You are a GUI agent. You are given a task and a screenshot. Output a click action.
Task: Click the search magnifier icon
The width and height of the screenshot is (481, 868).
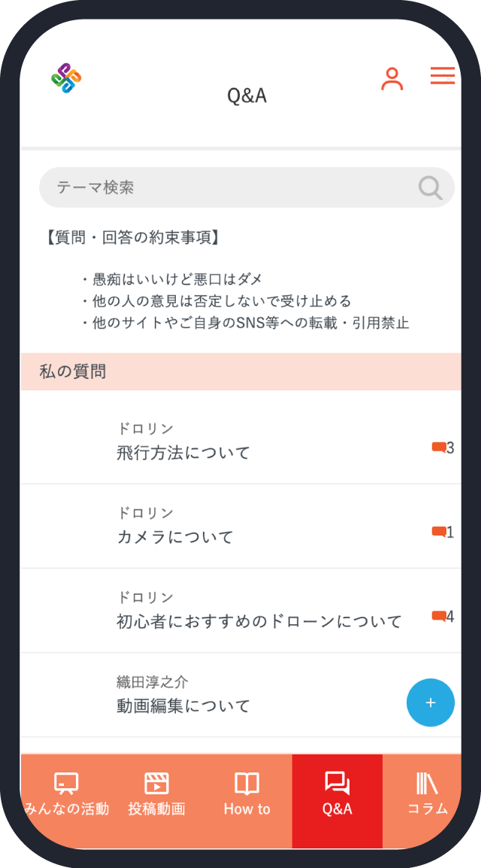pos(430,187)
